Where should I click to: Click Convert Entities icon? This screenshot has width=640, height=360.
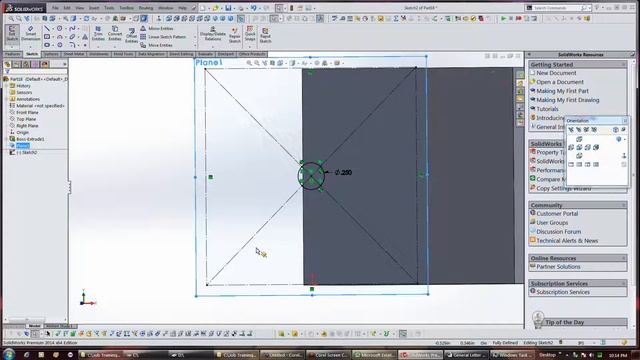pos(115,33)
